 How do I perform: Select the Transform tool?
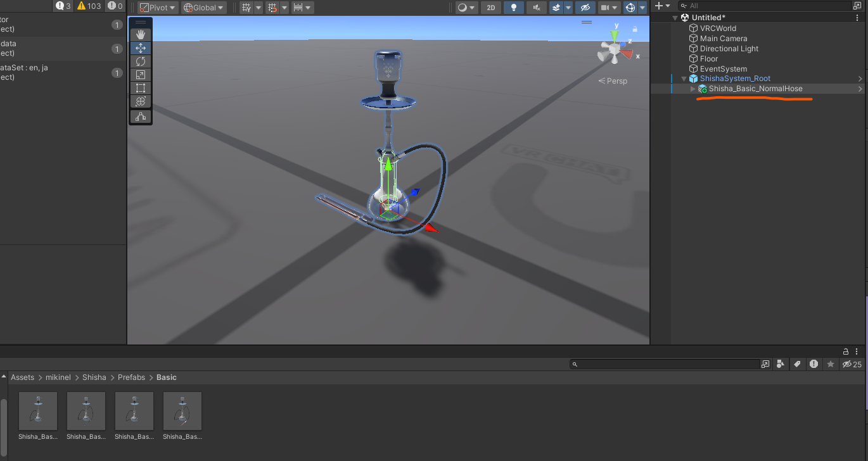coord(141,101)
